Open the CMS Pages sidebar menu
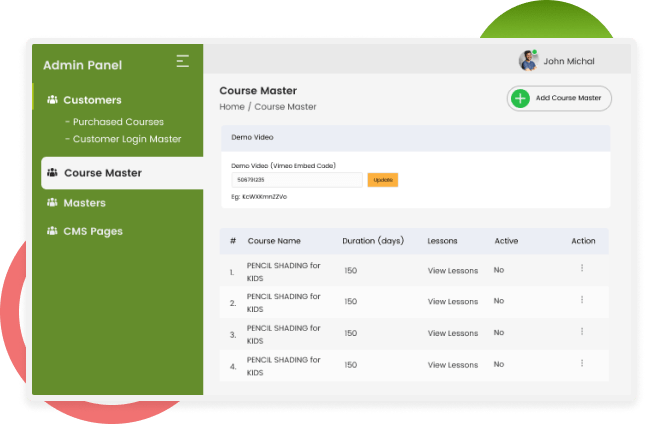This screenshot has width=646, height=424. [x=93, y=232]
